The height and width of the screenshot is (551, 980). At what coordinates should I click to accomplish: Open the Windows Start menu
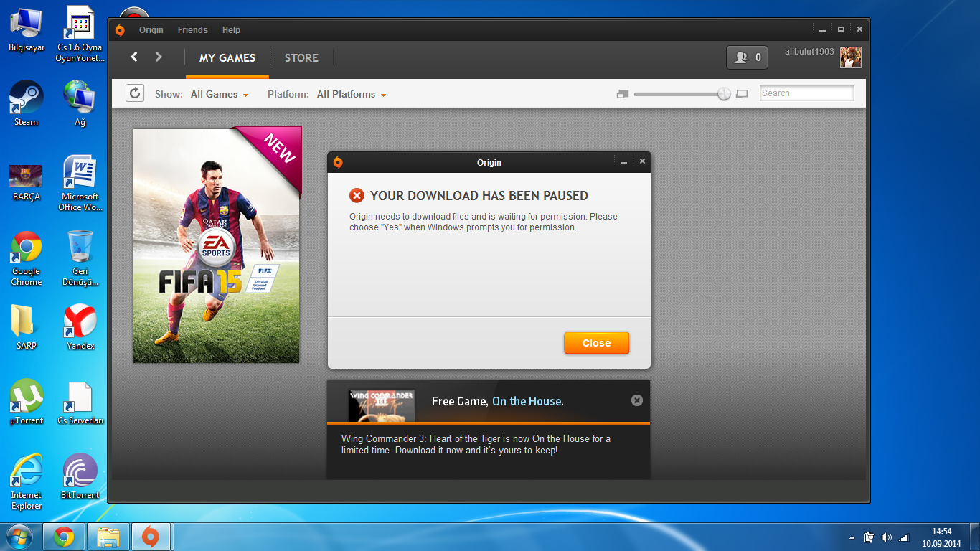click(x=19, y=537)
